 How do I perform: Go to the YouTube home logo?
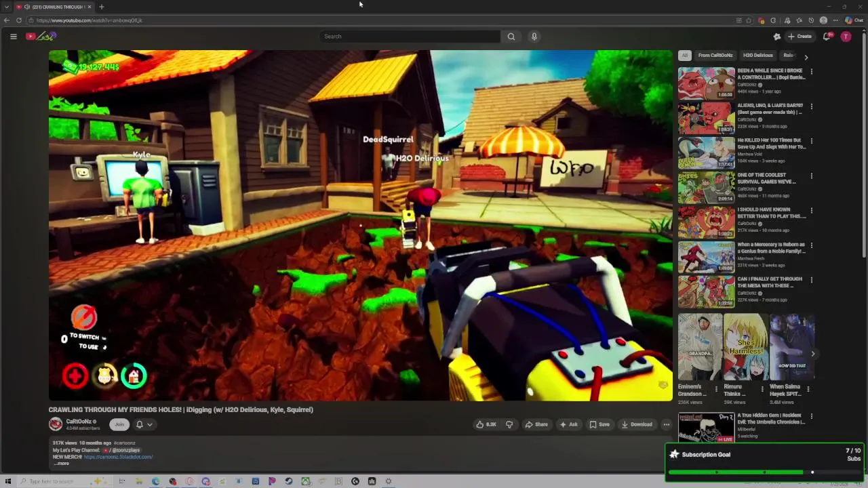tap(41, 37)
